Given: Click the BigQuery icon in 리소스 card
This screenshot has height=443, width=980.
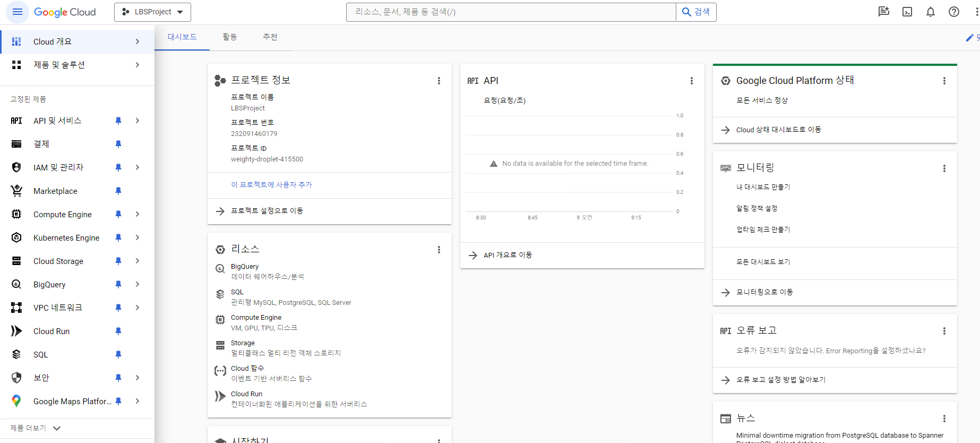Looking at the screenshot, I should 220,269.
